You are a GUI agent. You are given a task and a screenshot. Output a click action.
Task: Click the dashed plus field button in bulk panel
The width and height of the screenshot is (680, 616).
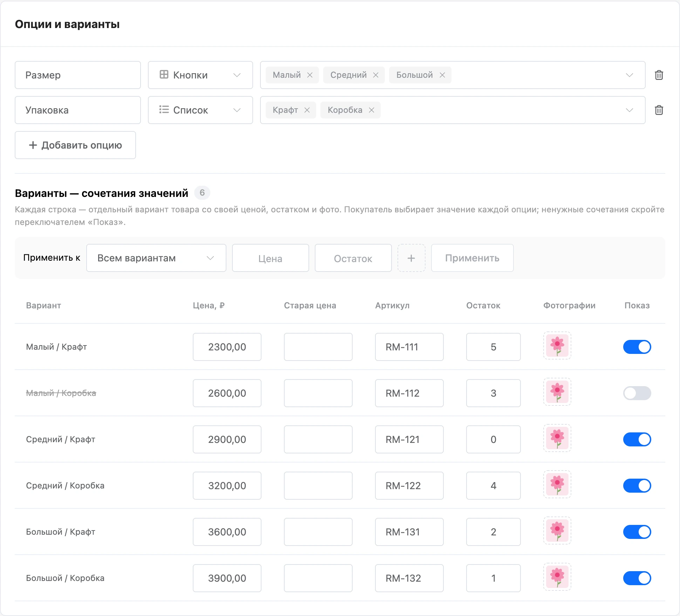pyautogui.click(x=411, y=258)
